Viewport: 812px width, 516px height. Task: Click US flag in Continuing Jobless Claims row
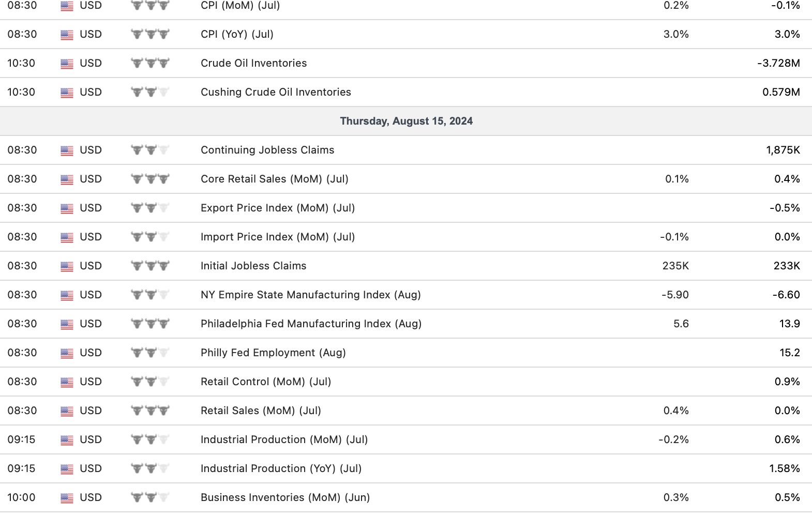67,150
